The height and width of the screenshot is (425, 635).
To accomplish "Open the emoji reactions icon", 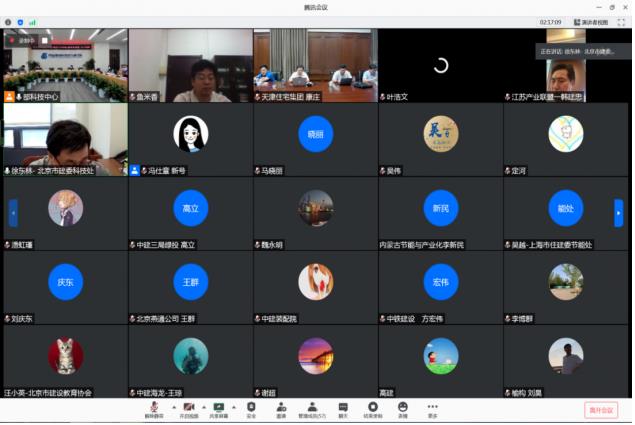I will click(x=403, y=410).
